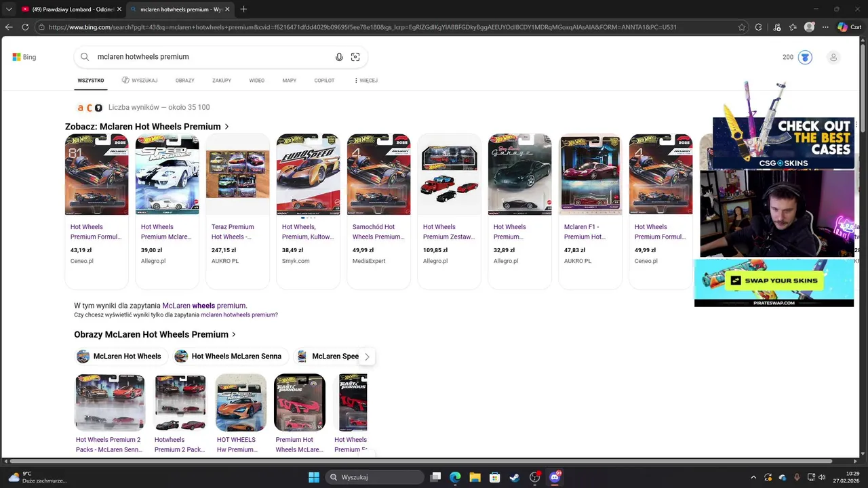The image size is (868, 488).
Task: Open Microsoft Store from the taskbar
Action: pyautogui.click(x=495, y=477)
